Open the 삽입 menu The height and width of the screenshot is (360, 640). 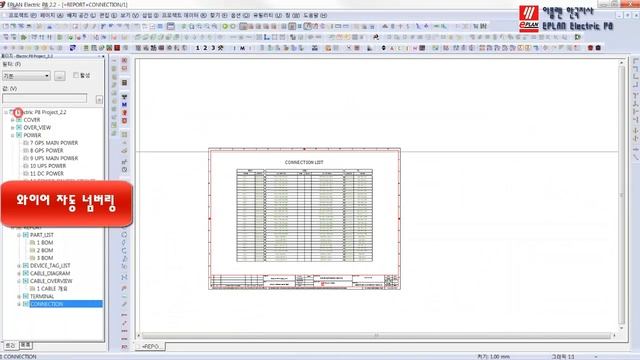pyautogui.click(x=150, y=15)
